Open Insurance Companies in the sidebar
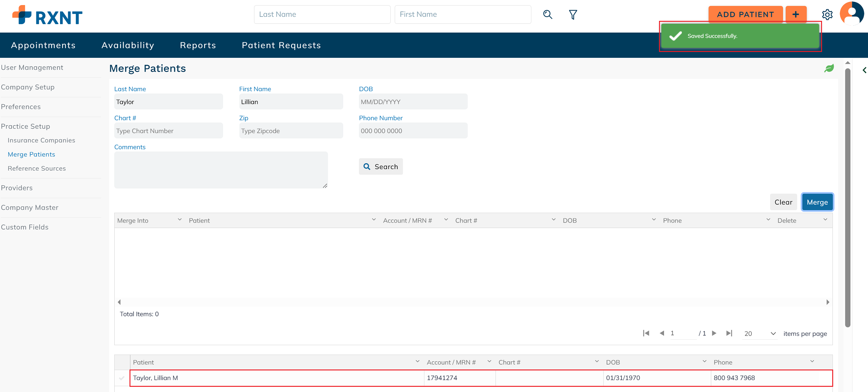Image resolution: width=868 pixels, height=392 pixels. point(41,140)
